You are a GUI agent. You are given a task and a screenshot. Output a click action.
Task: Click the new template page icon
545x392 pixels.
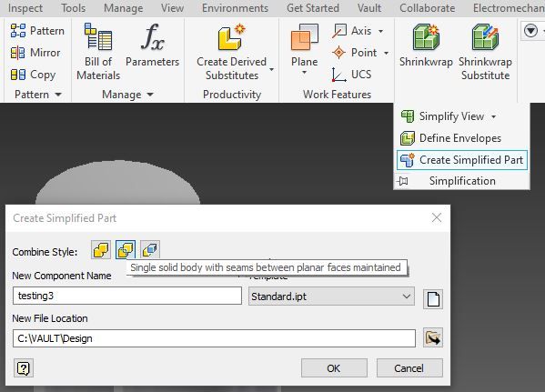tap(433, 299)
